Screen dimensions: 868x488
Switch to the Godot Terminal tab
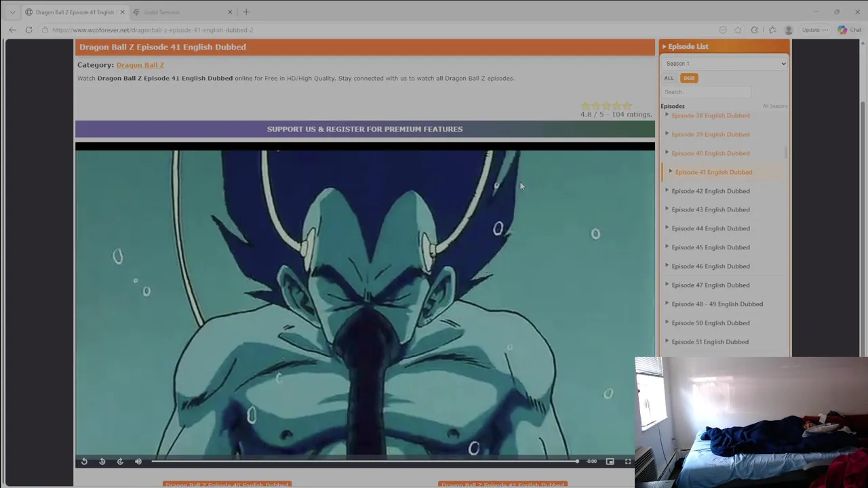pos(180,12)
